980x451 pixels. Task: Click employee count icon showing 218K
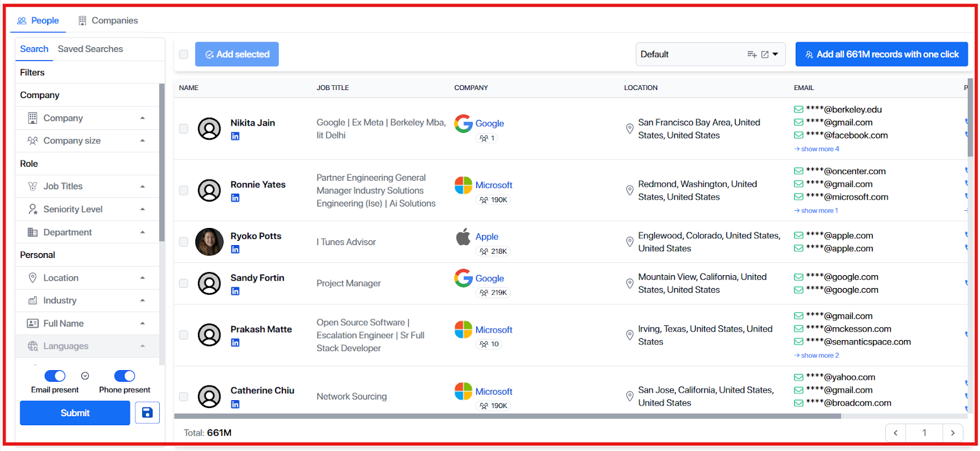click(484, 251)
